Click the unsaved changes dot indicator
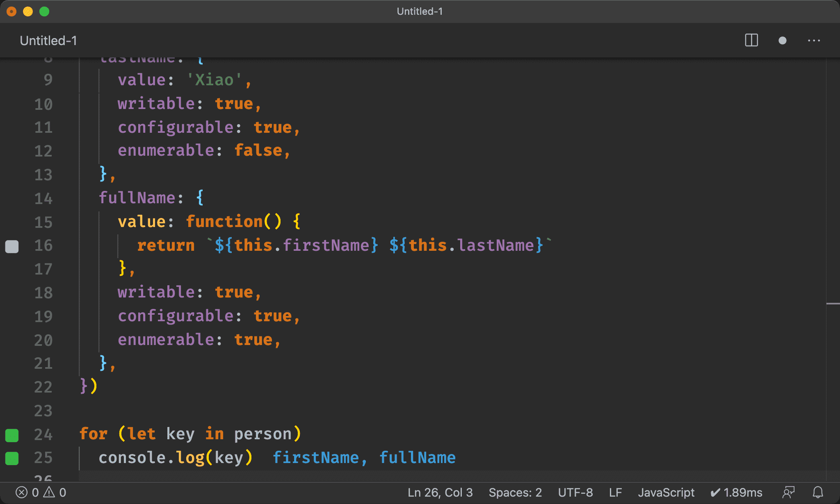This screenshot has height=504, width=840. point(782,41)
